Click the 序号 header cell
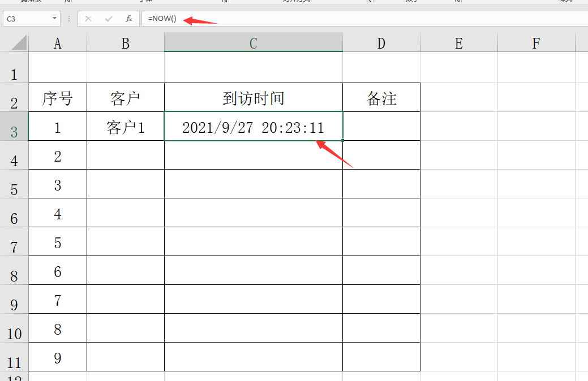Screen dimensions: 588x381 (x=58, y=97)
